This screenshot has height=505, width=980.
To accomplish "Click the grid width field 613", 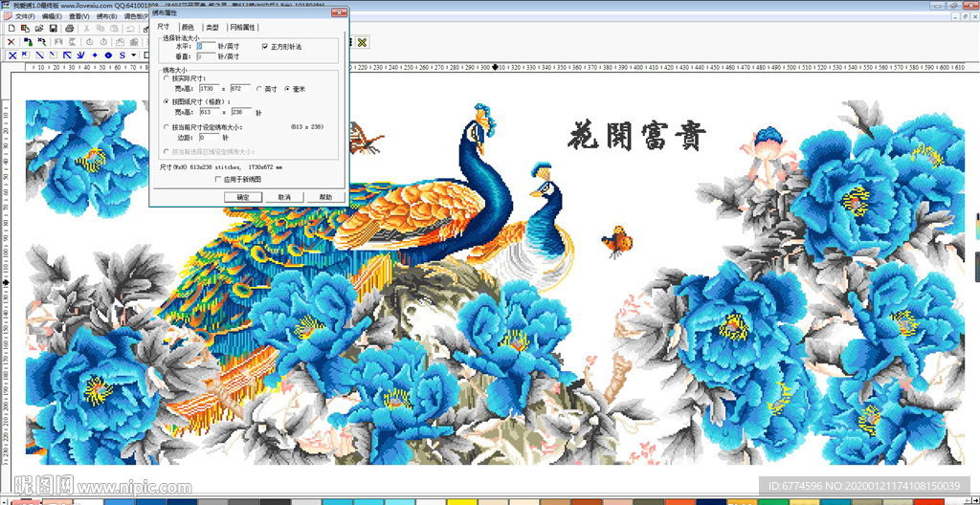I will point(210,112).
